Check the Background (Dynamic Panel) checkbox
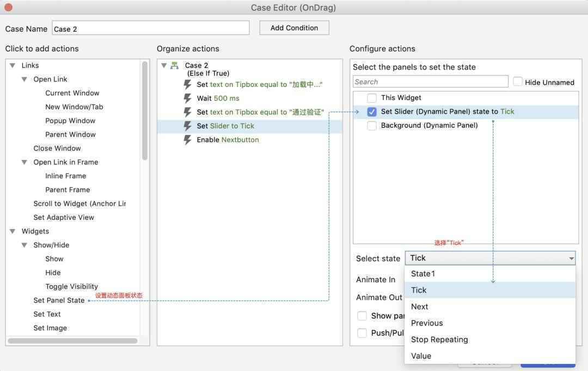 pos(372,126)
